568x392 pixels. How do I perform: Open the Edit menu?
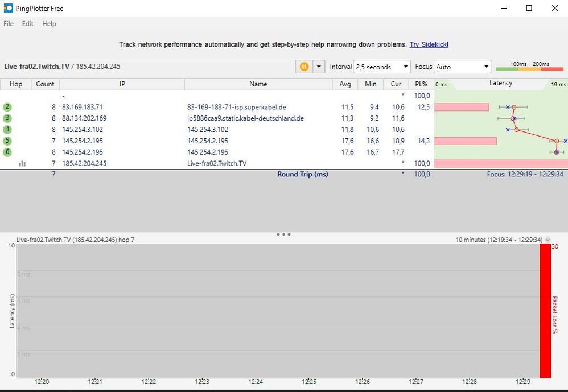click(x=27, y=23)
